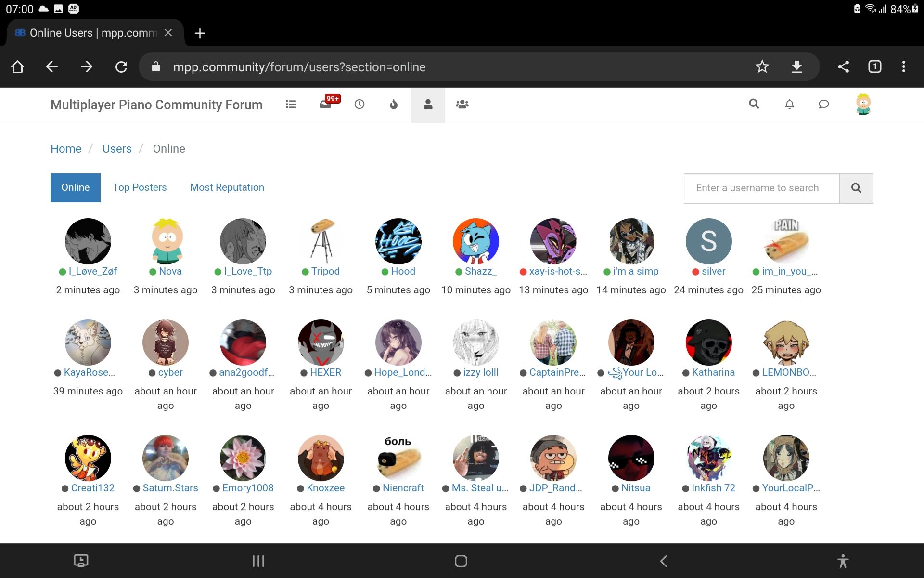Open CaptainPre... avatar thumbnail
Viewport: 924px width, 578px height.
(x=553, y=342)
